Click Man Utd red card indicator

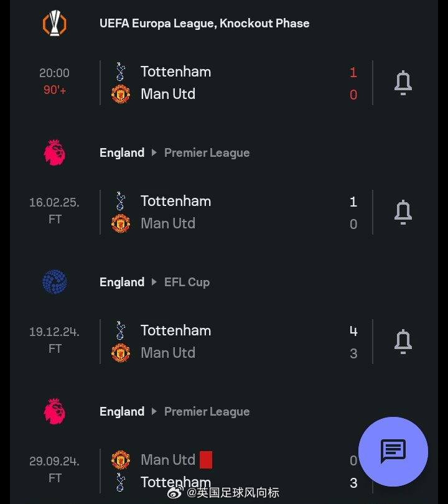pyautogui.click(x=206, y=460)
